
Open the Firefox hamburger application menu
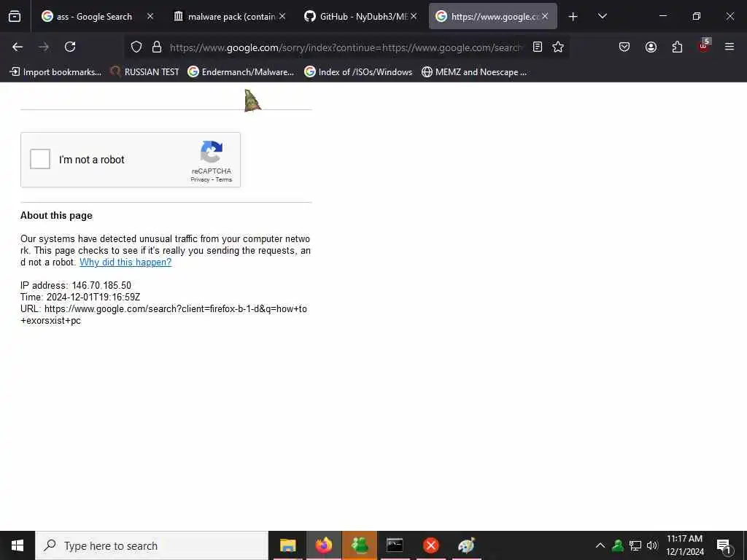click(729, 47)
